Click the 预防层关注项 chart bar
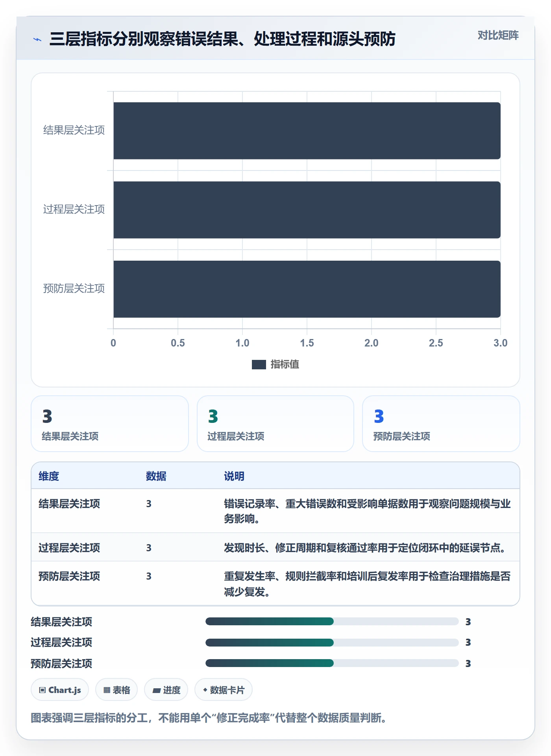The width and height of the screenshot is (551, 756). (x=307, y=289)
